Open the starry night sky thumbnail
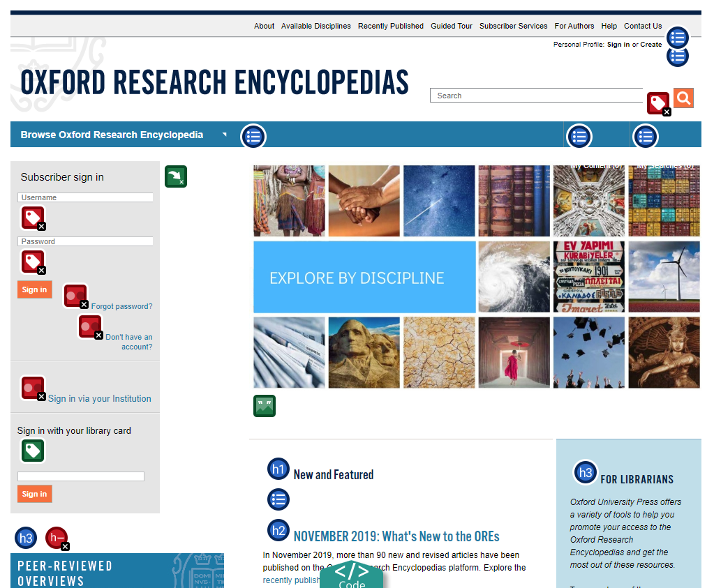714x588 pixels. (x=439, y=201)
